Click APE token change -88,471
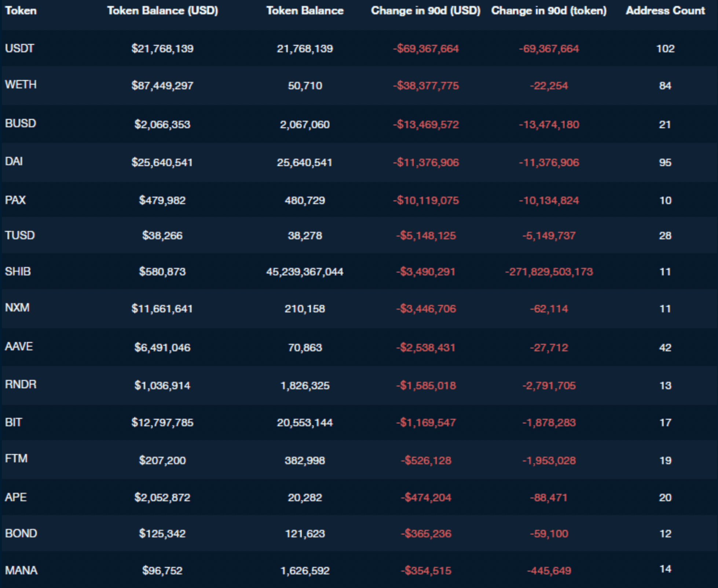The height and width of the screenshot is (588, 718). (549, 497)
